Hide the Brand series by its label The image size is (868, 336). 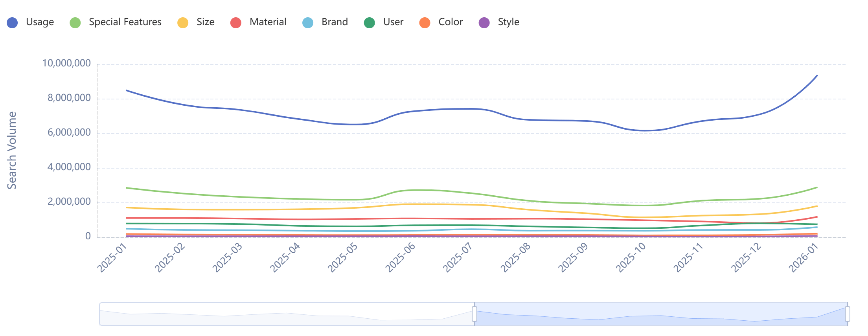tap(335, 22)
